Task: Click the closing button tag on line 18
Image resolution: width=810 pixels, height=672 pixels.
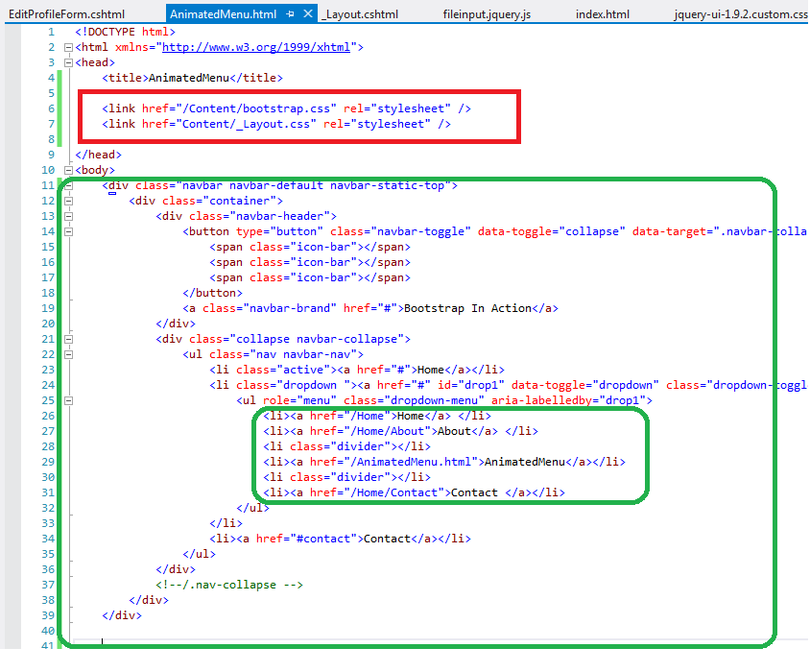Action: (212, 293)
